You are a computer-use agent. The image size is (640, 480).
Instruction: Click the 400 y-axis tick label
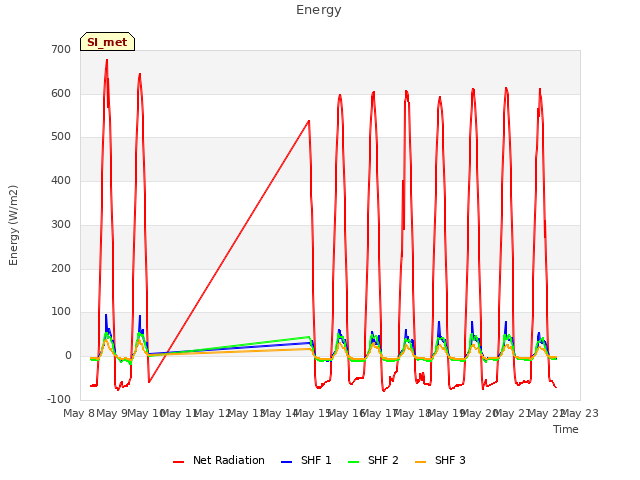61,180
